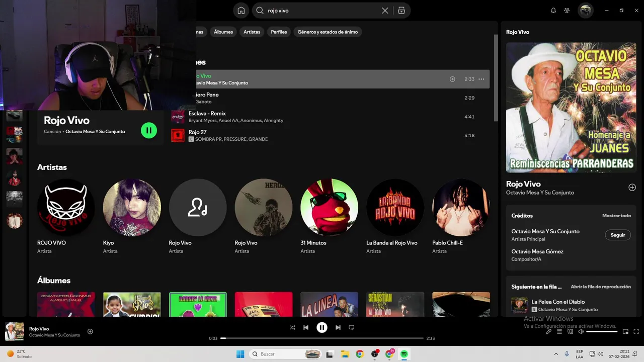Open OBS Studio from the taskbar
This screenshot has height=362, width=644.
click(375, 354)
